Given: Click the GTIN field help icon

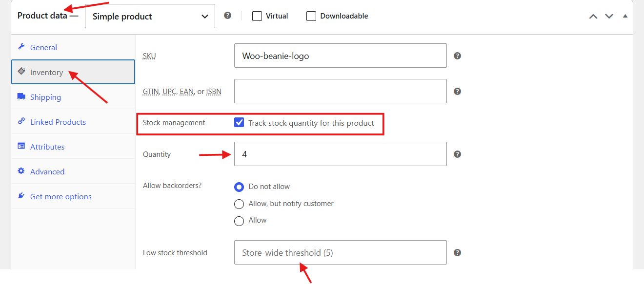Looking at the screenshot, I should 457,91.
